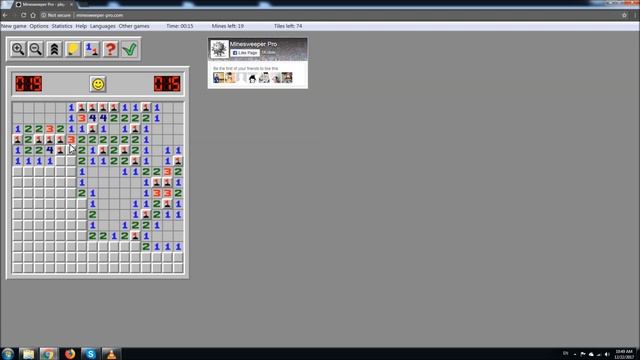Select the Minesweeper Pro browser tab

coord(43,4)
